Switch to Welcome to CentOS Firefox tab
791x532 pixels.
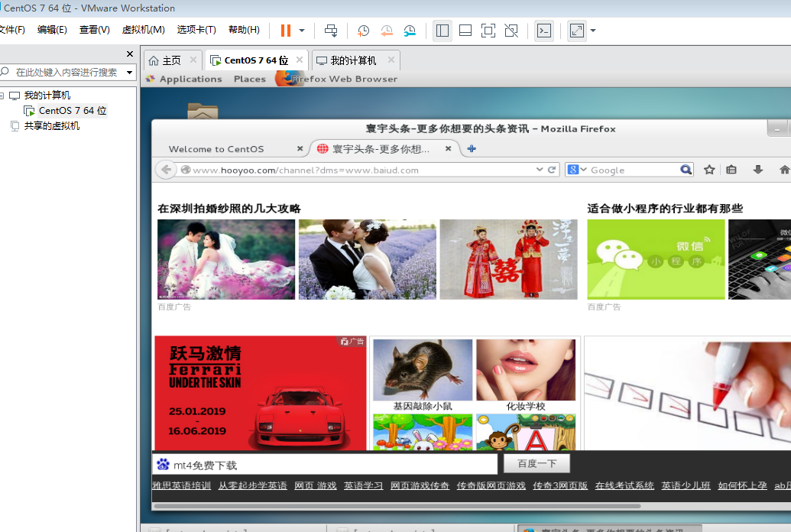pyautogui.click(x=216, y=149)
